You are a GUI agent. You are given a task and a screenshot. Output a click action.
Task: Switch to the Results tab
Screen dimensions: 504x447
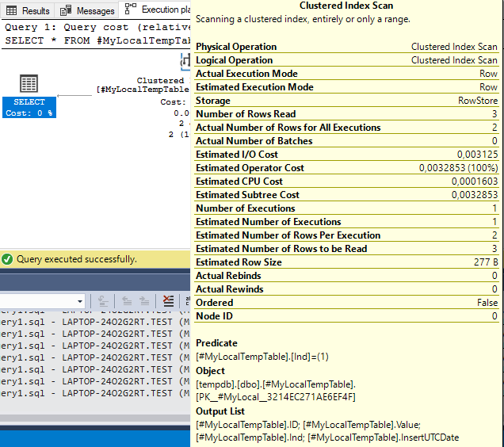pyautogui.click(x=28, y=10)
